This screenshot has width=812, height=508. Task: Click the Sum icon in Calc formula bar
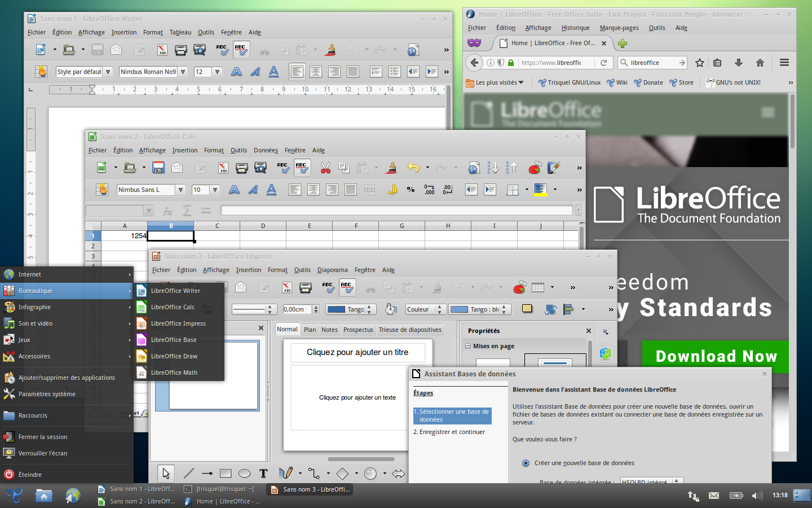point(187,211)
